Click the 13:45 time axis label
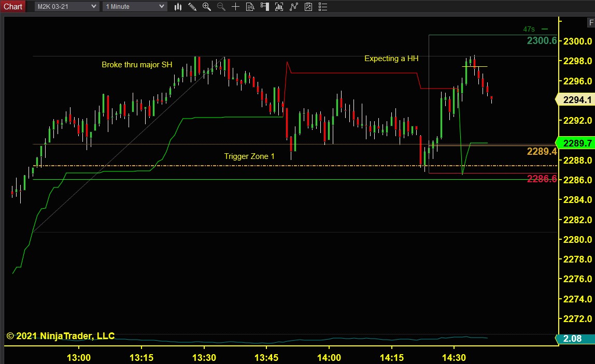 point(266,358)
